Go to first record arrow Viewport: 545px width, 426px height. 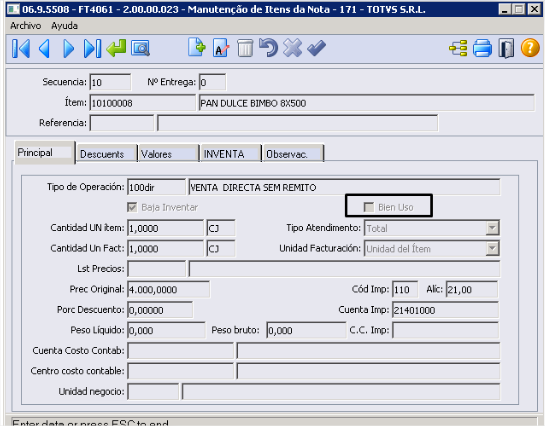[x=21, y=48]
